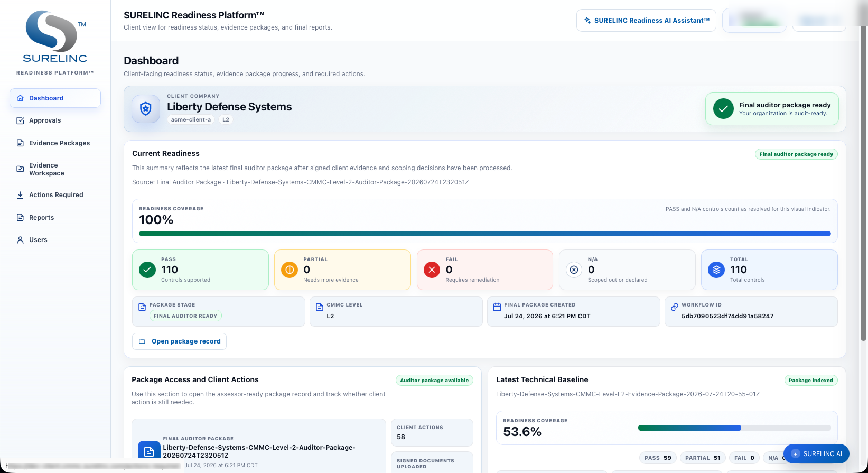The height and width of the screenshot is (473, 868).
Task: Click the date Jul 24, 2026 at 6:21 PM CDT in FINAL PACKAGE CREATED
Action: (x=547, y=316)
